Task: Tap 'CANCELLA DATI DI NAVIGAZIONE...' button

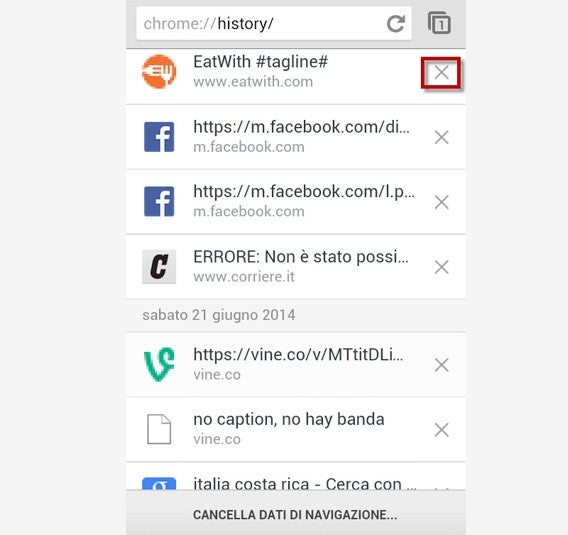Action: (295, 515)
